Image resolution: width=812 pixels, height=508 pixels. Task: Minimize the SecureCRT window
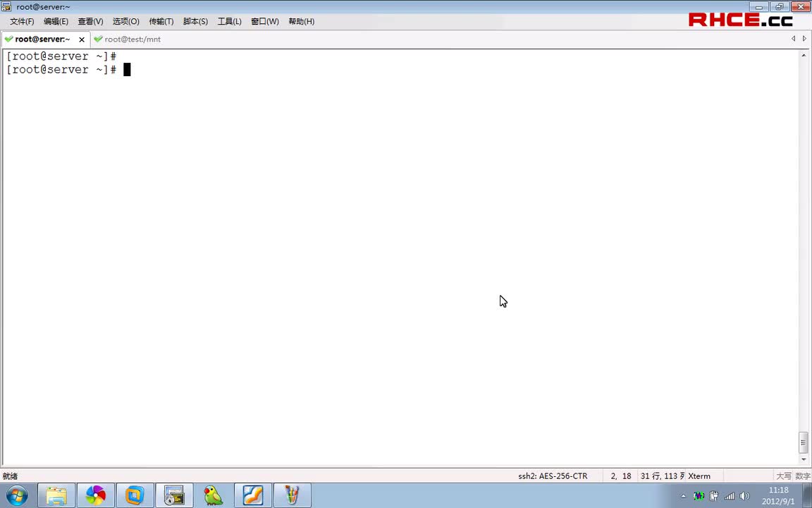758,7
